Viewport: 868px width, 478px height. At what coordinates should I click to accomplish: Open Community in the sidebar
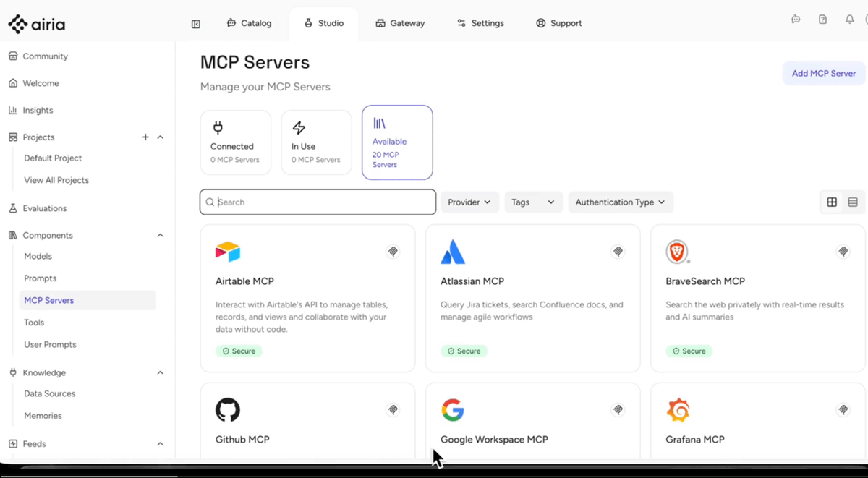45,56
